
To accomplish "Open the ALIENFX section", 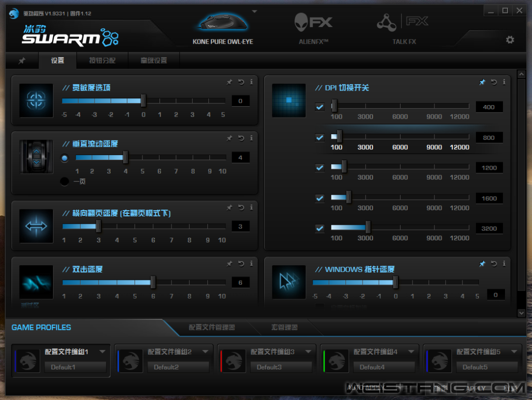I will coord(313,29).
